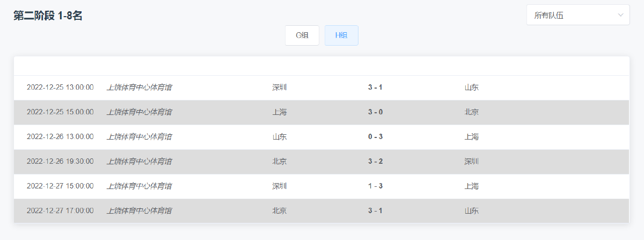This screenshot has width=644, height=240.
Task: Open the 3 - 1 score for 北京 vs 山东
Action: pyautogui.click(x=375, y=211)
